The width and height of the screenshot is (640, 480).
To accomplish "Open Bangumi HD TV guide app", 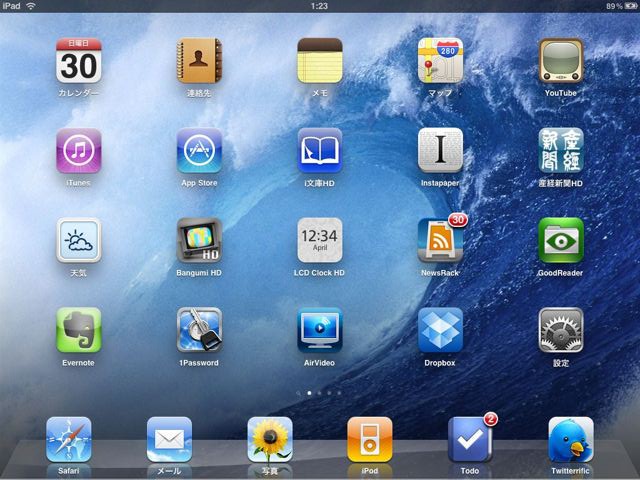I will tap(199, 240).
